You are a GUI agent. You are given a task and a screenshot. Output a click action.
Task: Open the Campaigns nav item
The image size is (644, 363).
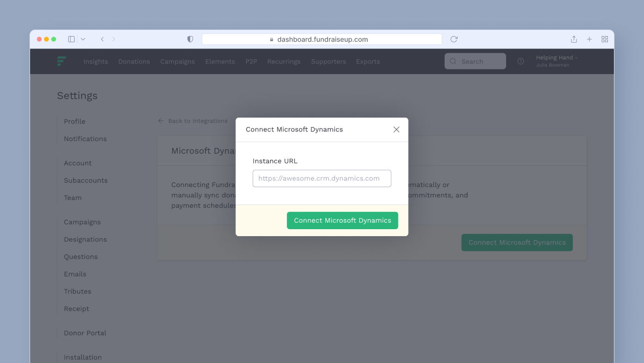[x=178, y=62]
